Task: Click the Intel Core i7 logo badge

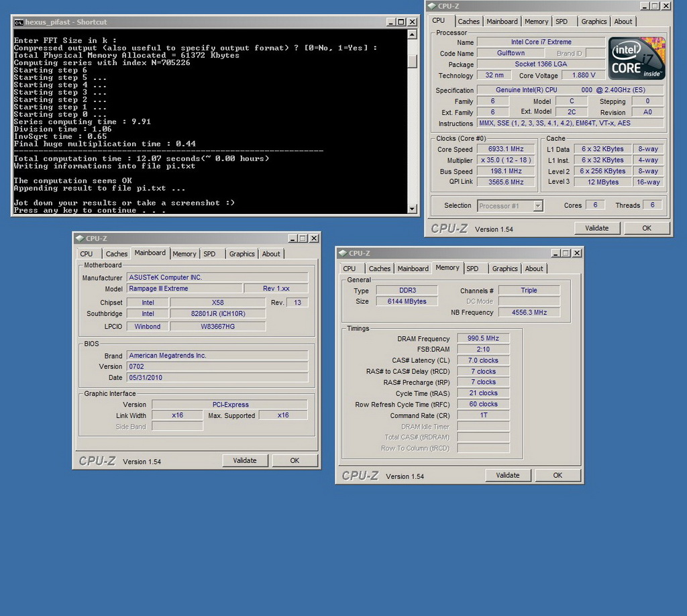Action: click(637, 58)
